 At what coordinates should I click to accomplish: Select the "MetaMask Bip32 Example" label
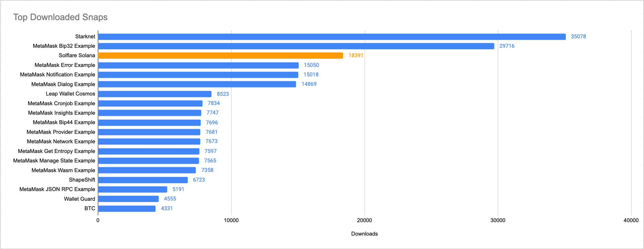[x=64, y=46]
